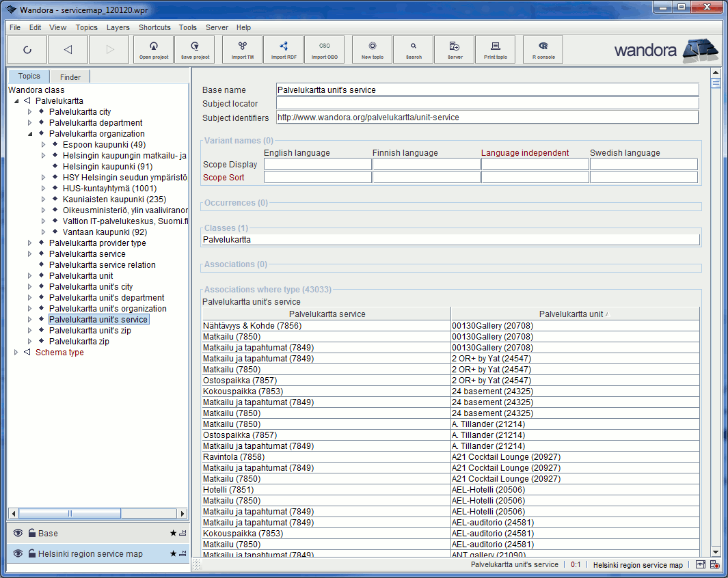
Task: Click the back navigation arrow button
Action: pyautogui.click(x=68, y=49)
